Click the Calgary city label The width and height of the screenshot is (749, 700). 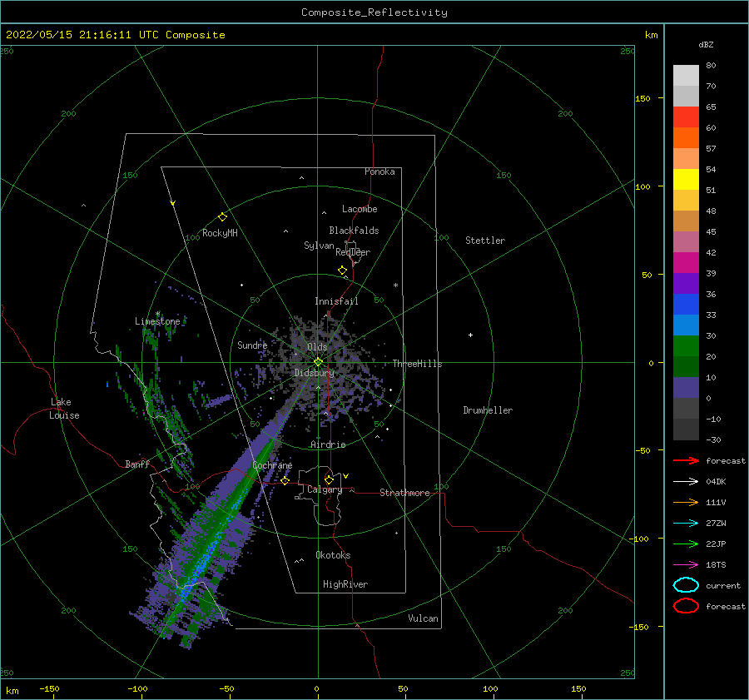click(325, 489)
